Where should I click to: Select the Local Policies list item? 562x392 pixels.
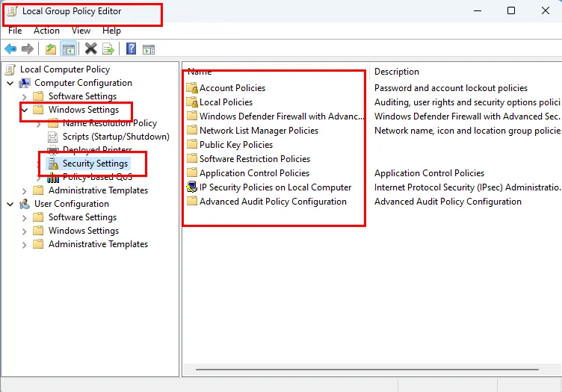[x=226, y=102]
